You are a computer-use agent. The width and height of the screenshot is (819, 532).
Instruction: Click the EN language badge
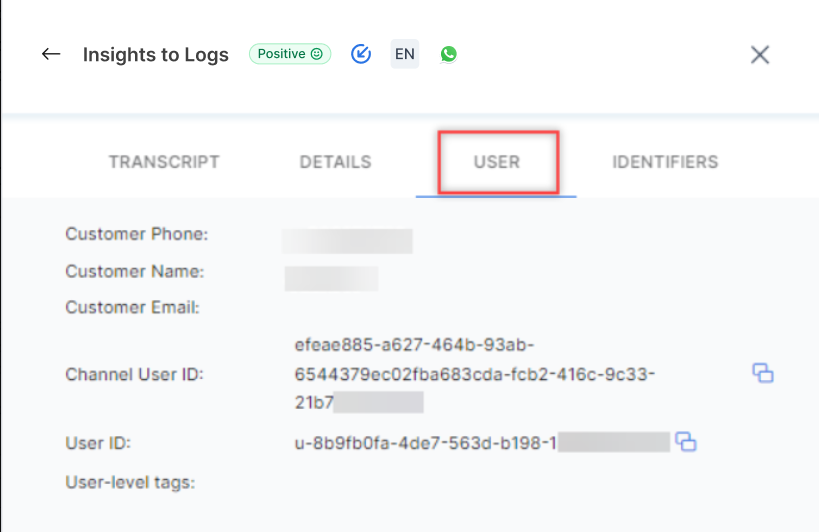click(x=404, y=54)
